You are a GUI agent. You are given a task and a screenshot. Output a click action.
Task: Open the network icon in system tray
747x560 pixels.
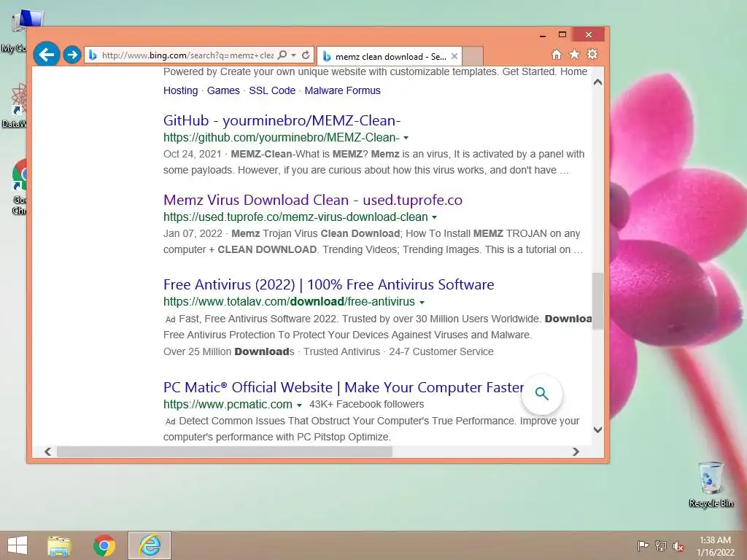(x=661, y=546)
